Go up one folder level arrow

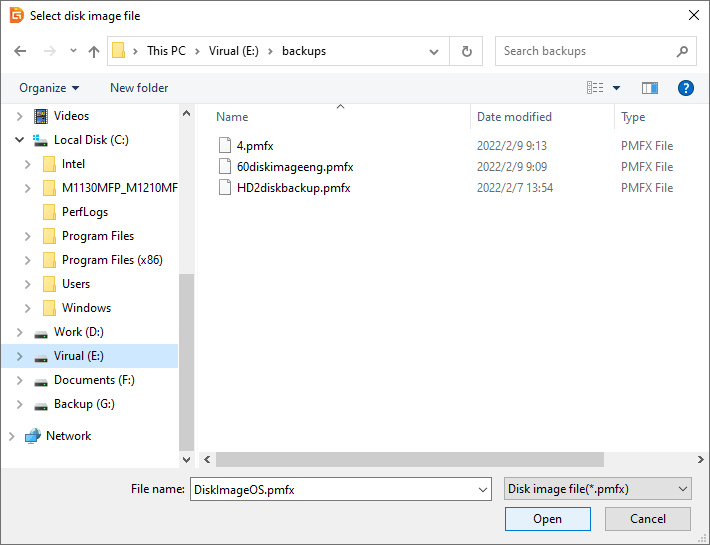pyautogui.click(x=94, y=51)
